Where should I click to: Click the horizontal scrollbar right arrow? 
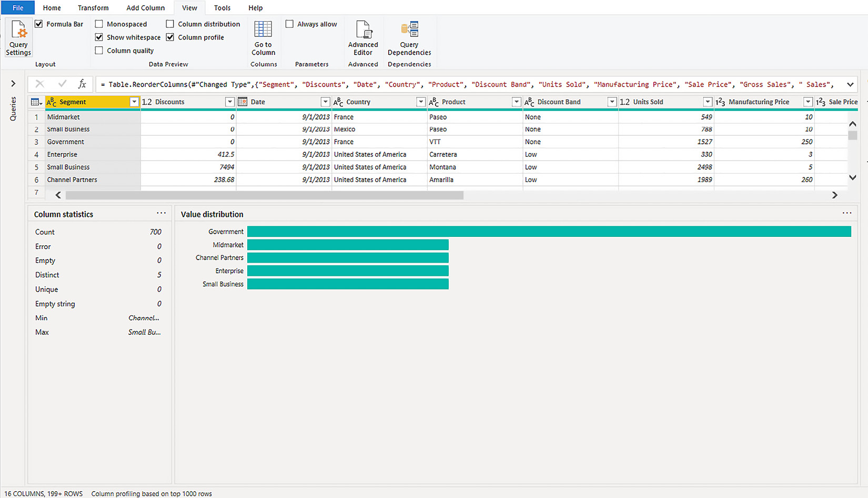(x=834, y=195)
